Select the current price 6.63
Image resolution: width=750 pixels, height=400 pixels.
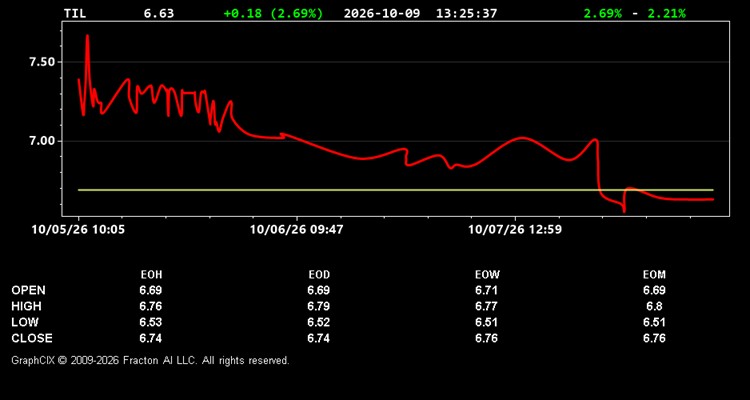tap(159, 13)
